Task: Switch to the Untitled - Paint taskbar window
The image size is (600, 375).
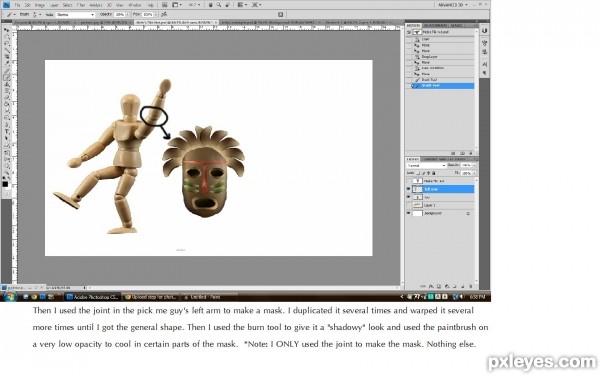Action: 209,297
